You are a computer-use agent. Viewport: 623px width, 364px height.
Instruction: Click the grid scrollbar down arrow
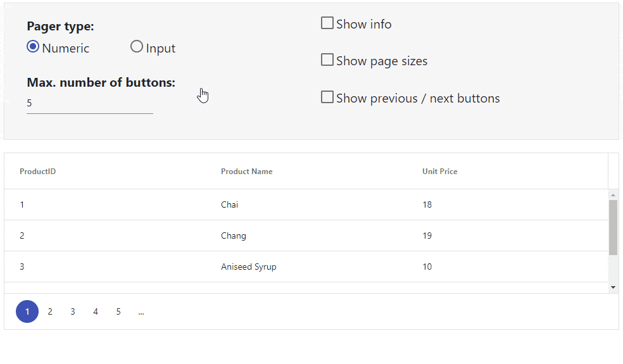(x=614, y=287)
